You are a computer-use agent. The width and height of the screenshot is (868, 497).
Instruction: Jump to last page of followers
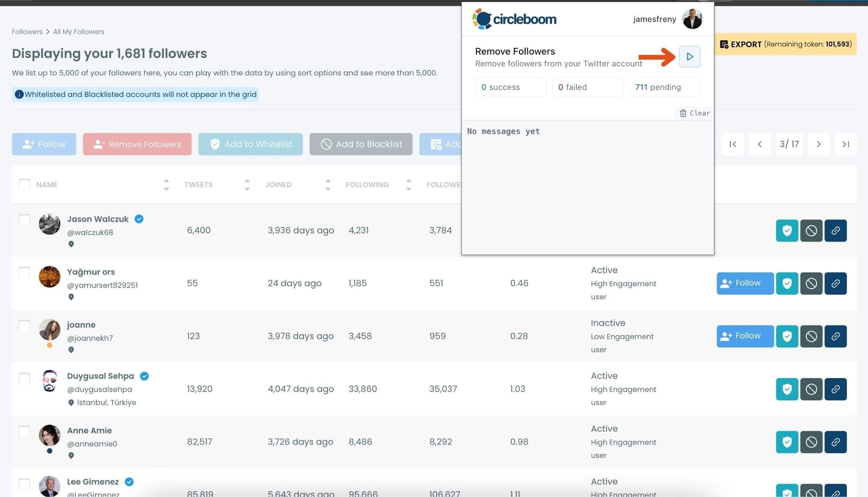(x=845, y=144)
